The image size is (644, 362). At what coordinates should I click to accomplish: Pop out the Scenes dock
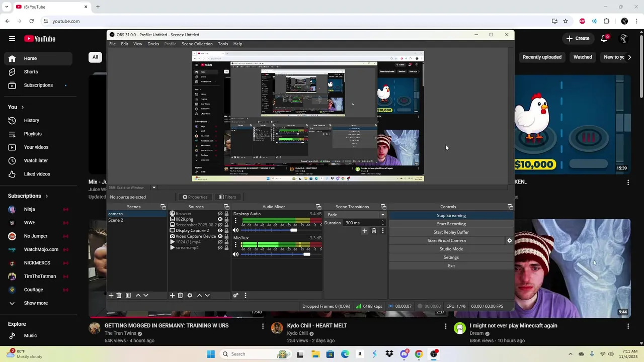(x=163, y=207)
